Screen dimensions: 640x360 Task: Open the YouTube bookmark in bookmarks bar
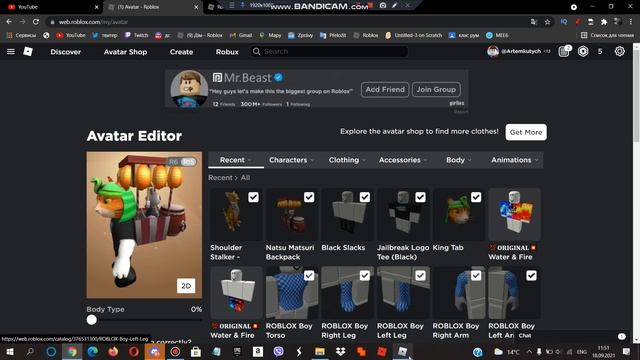point(71,36)
